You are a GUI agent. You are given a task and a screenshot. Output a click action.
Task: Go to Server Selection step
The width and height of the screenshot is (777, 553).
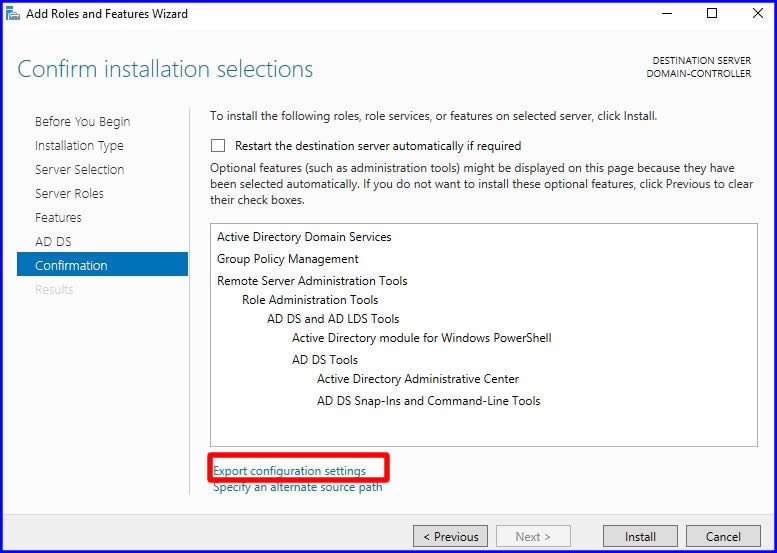[79, 169]
